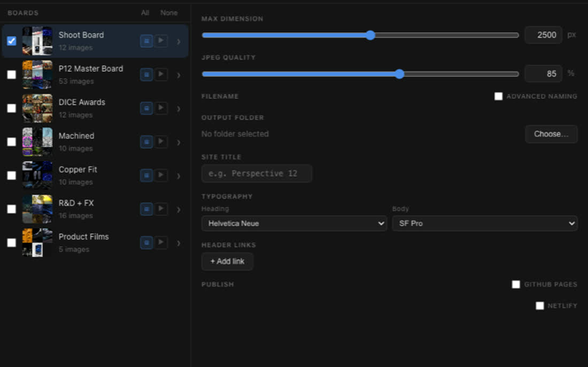
Task: Click the play icon for Product Films
Action: [161, 242]
